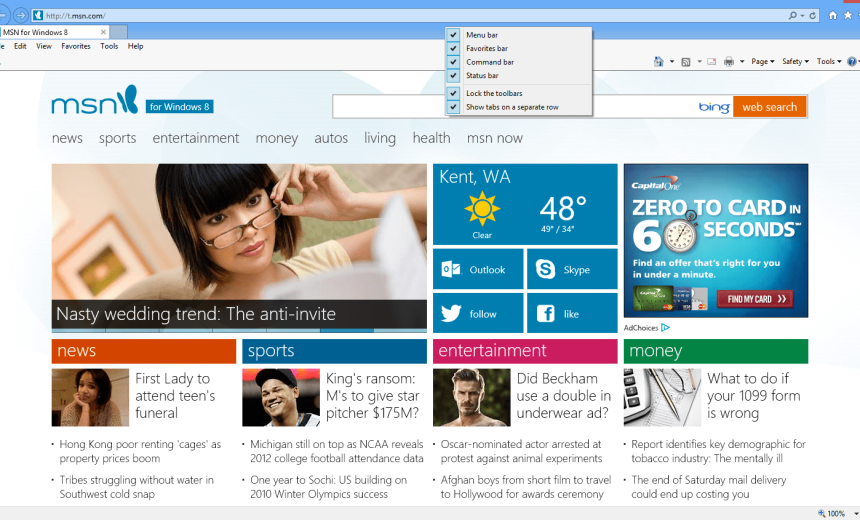The image size is (860, 520).
Task: Open Favorites with the star icon
Action: [x=848, y=15]
